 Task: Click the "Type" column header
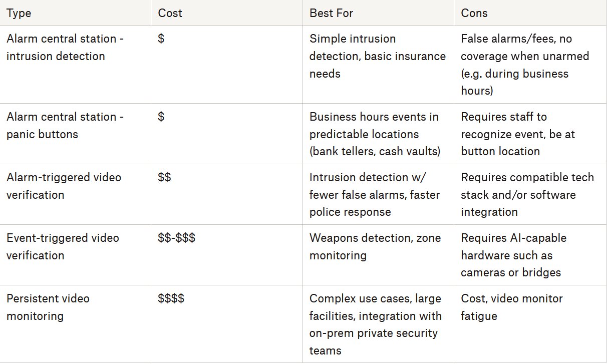(75, 13)
